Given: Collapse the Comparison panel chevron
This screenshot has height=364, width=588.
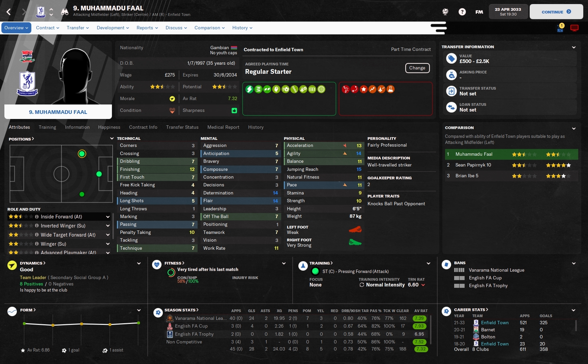Looking at the screenshot, I should (x=574, y=128).
